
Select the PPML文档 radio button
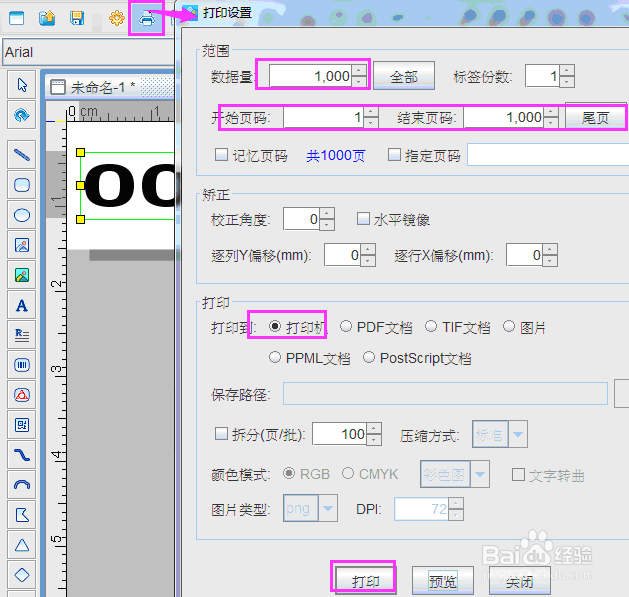(x=275, y=357)
